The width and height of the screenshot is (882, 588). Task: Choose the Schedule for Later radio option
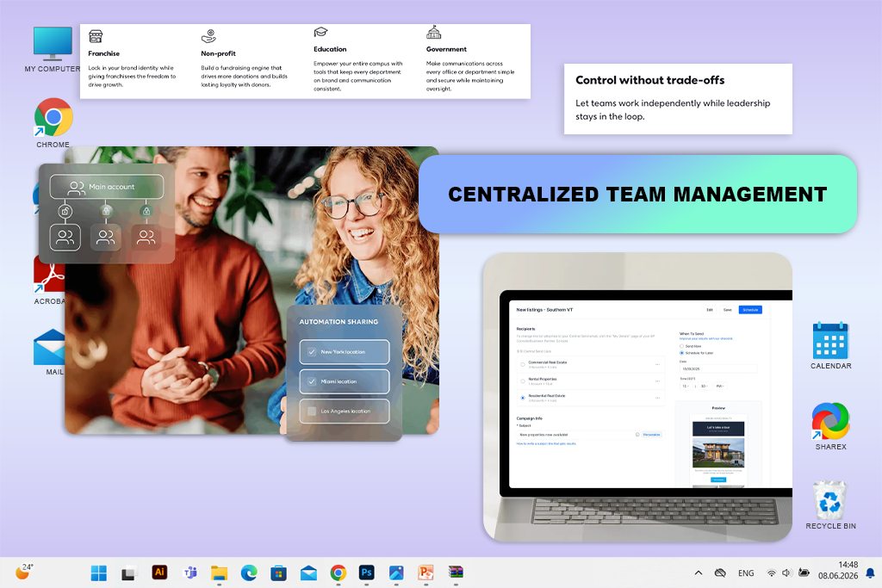[x=682, y=353]
